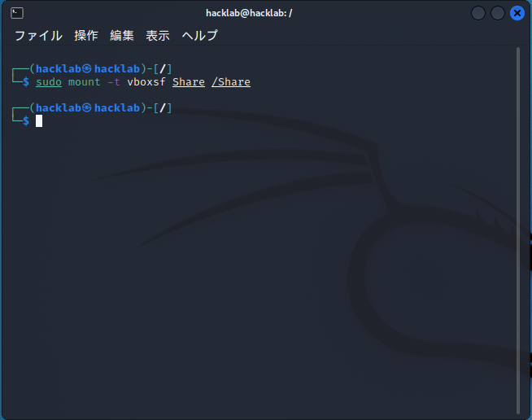Image resolution: width=532 pixels, height=420 pixels.
Task: Open the 編集 menu
Action: point(122,36)
